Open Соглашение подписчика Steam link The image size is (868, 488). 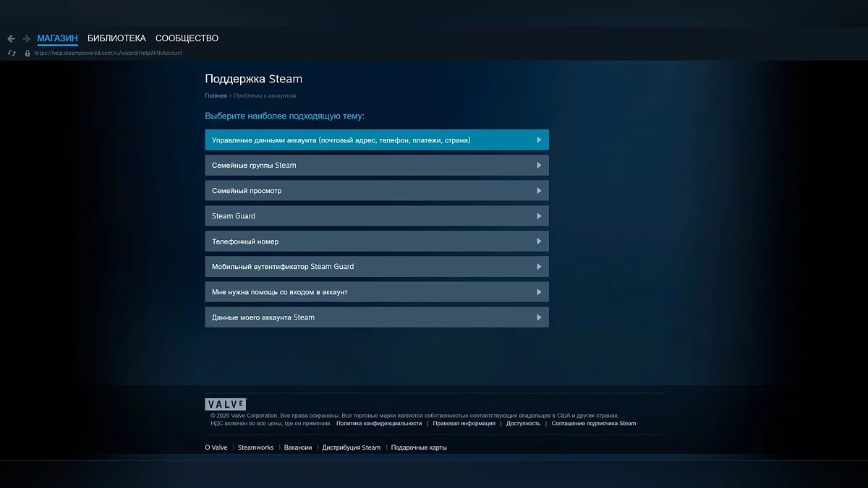click(x=594, y=423)
